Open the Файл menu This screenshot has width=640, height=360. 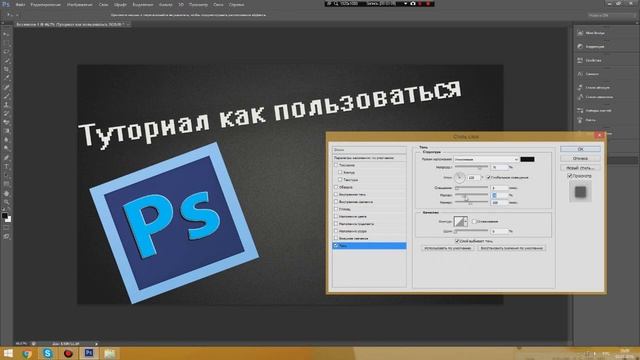click(20, 4)
